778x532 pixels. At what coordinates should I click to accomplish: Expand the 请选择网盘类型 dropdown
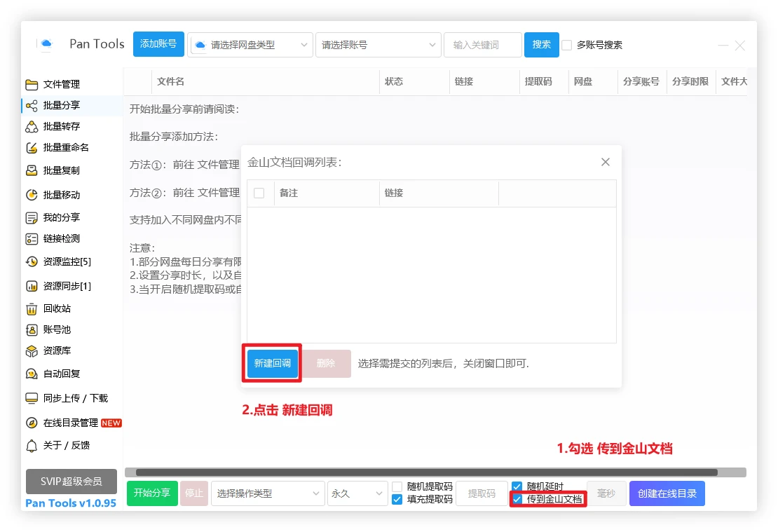251,45
